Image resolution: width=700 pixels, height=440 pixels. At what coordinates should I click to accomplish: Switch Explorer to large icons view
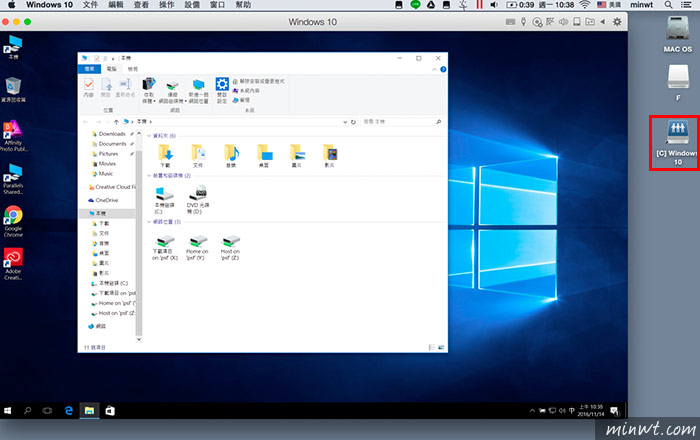[441, 347]
